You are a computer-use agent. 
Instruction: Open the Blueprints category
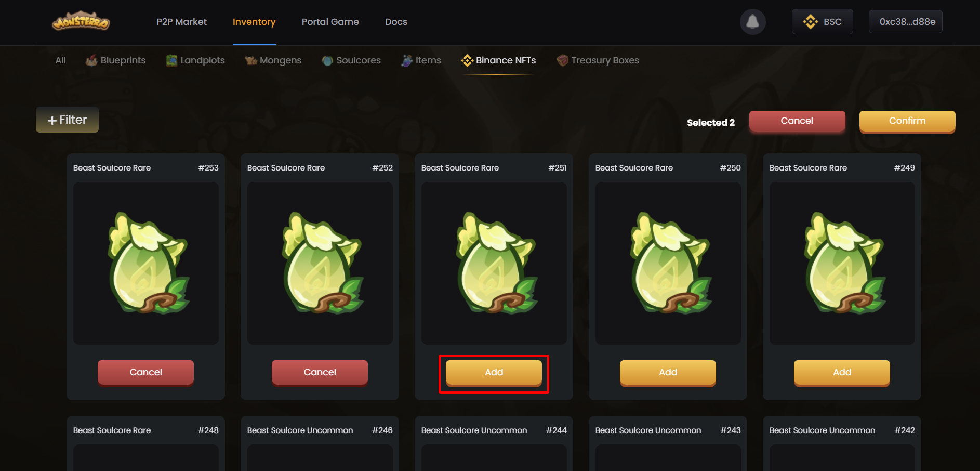click(x=116, y=60)
